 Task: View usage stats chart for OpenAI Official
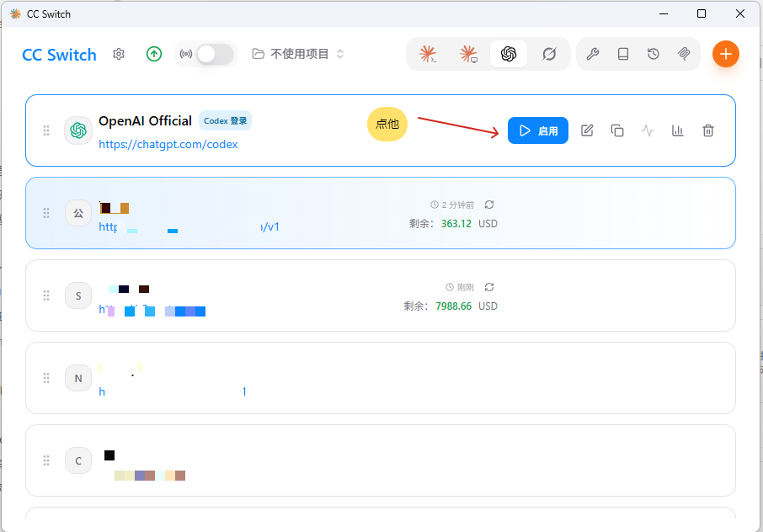tap(677, 130)
